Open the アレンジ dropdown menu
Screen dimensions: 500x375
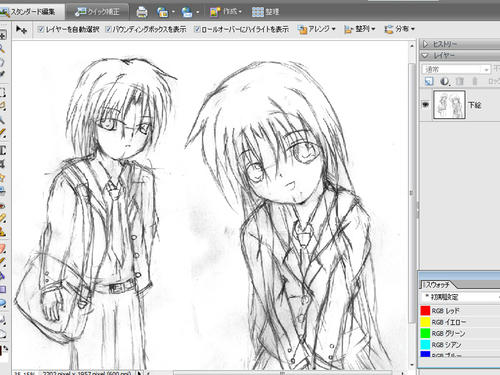coord(317,29)
